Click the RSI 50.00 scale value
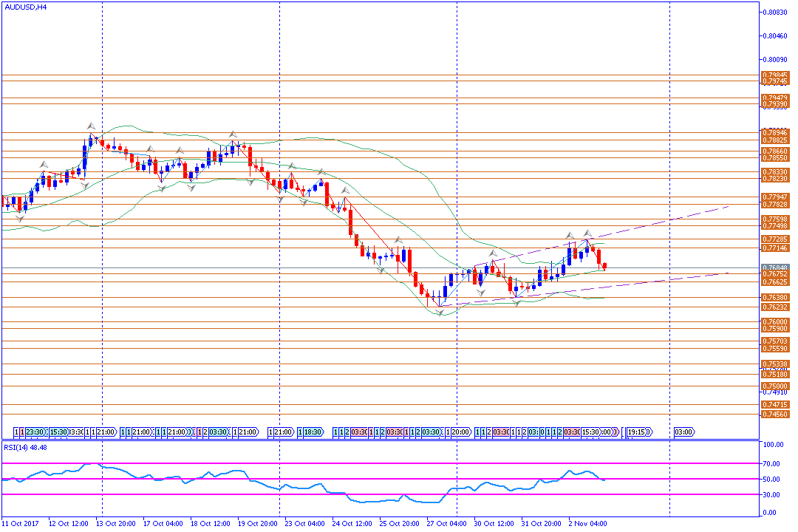 [772, 479]
